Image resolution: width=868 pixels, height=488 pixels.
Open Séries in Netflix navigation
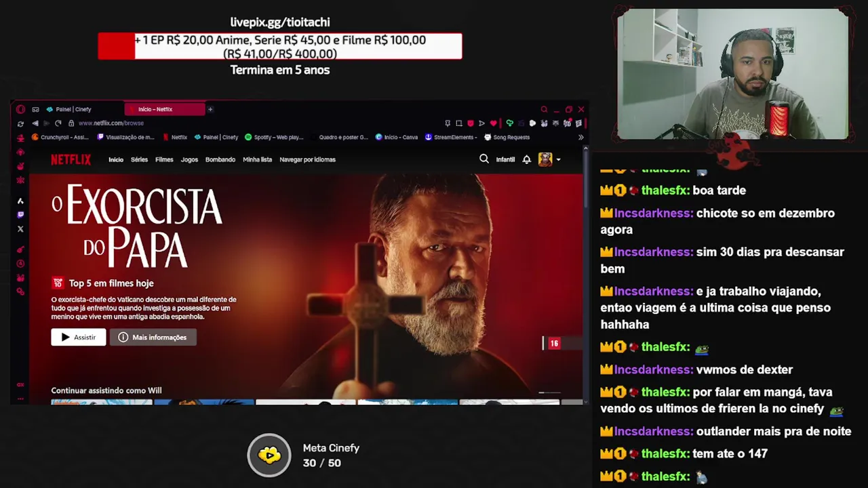point(139,159)
